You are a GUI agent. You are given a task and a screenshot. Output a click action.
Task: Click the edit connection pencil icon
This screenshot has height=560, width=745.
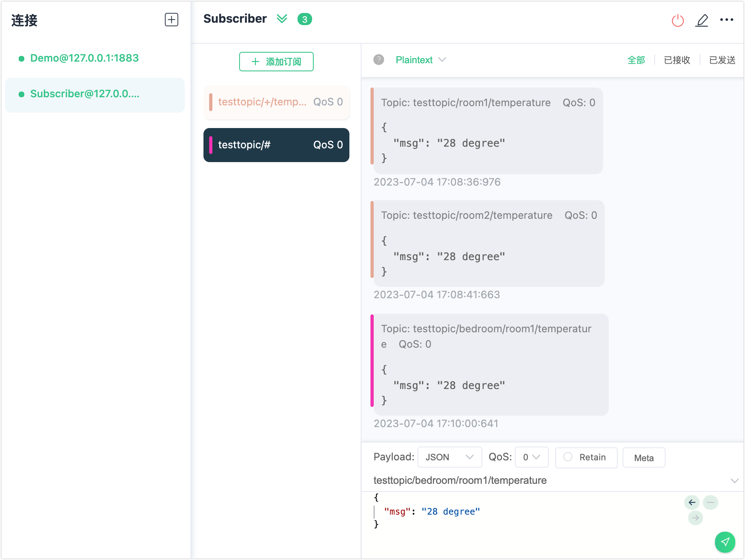(702, 20)
